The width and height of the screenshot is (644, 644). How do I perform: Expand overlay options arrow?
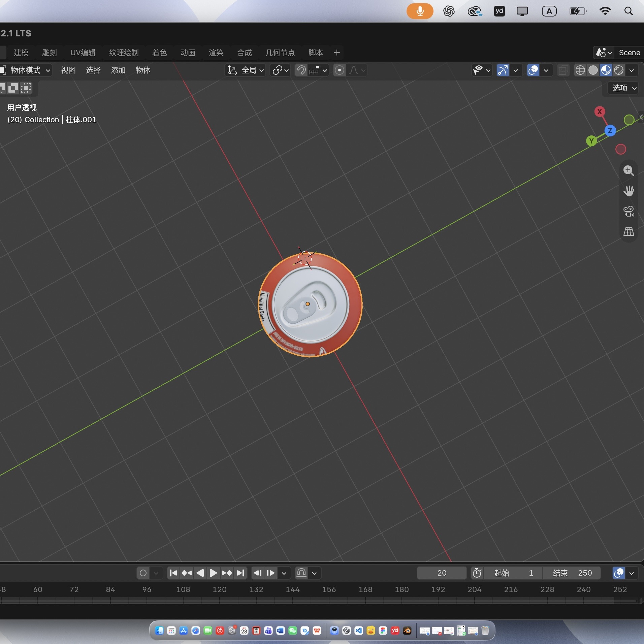pos(546,70)
